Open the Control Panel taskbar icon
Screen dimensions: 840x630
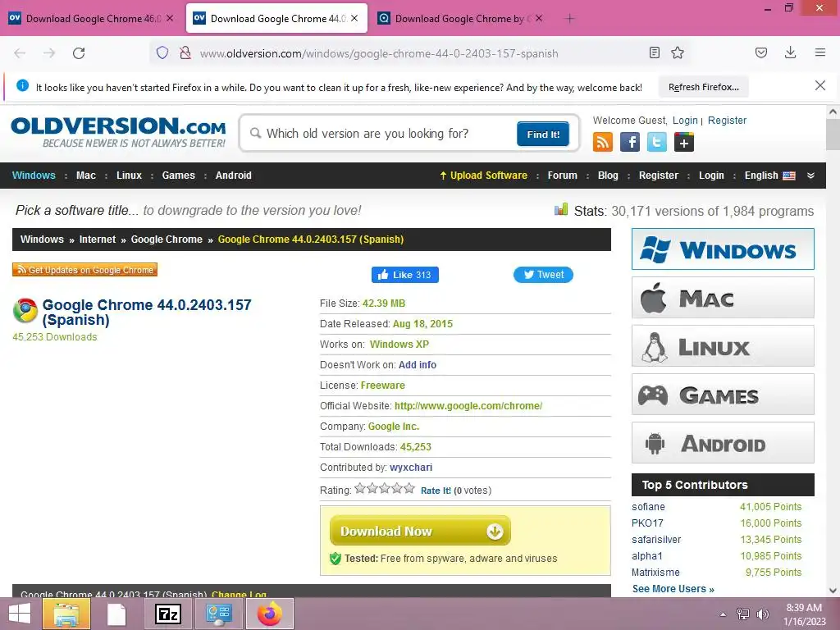218,614
